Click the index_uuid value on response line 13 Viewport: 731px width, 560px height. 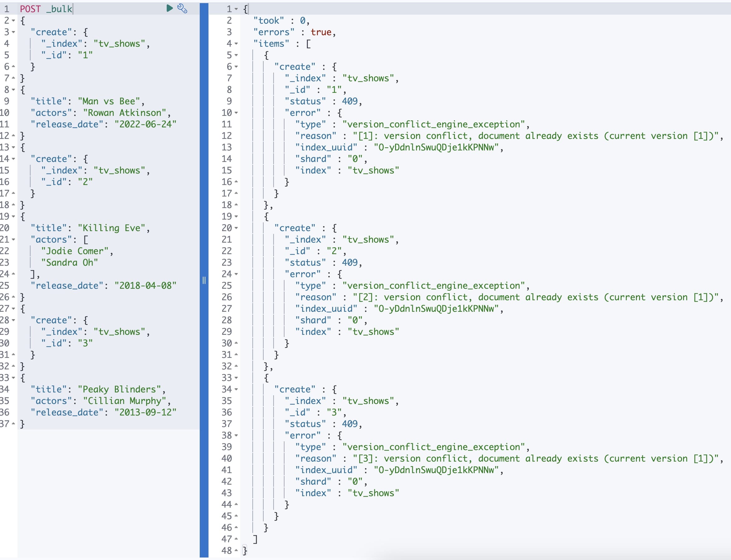tap(436, 147)
